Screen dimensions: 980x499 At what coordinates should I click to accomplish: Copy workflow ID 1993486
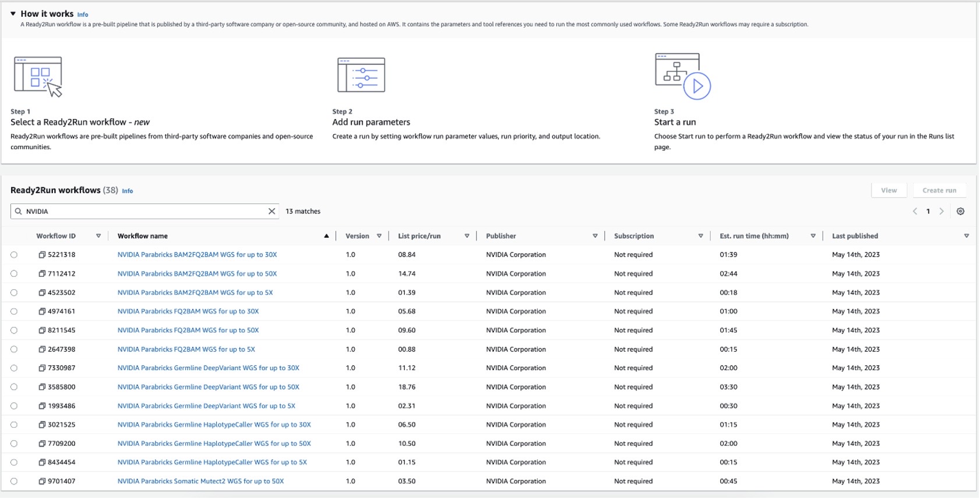pyautogui.click(x=42, y=406)
